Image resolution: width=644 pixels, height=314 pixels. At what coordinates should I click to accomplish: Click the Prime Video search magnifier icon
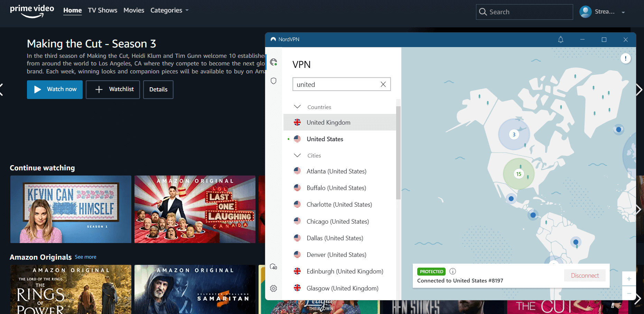[x=483, y=12]
